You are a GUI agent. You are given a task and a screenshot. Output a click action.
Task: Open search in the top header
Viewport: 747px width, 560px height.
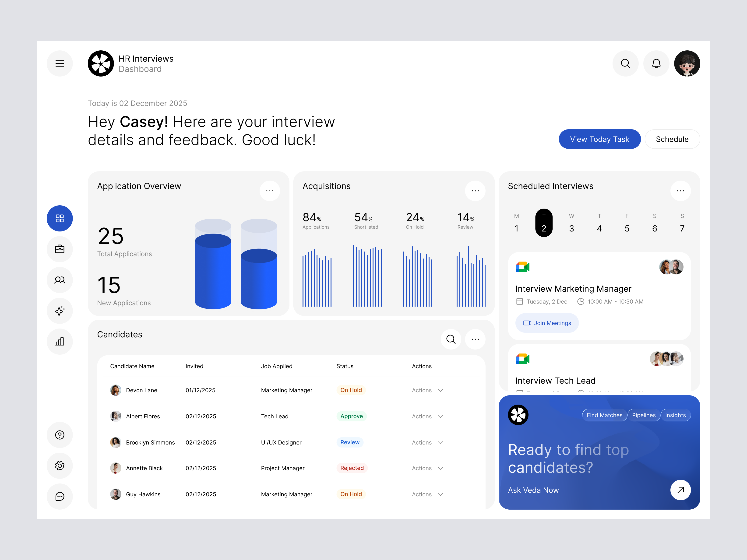point(625,63)
